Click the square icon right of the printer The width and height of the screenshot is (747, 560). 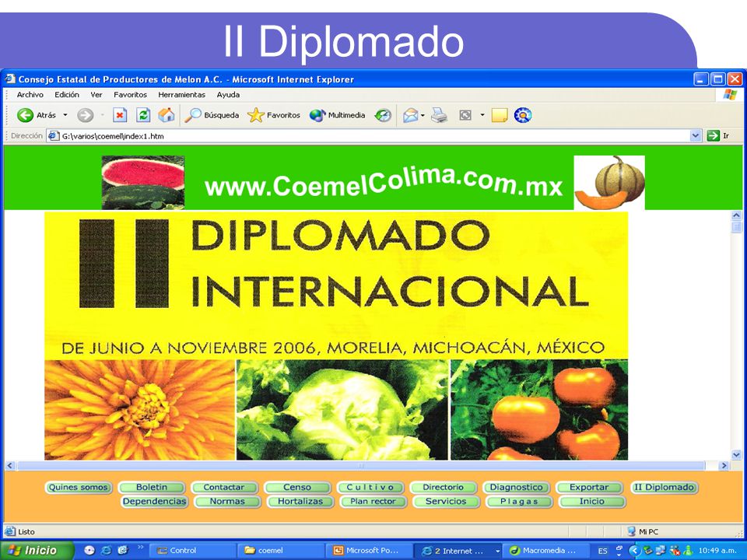(465, 115)
